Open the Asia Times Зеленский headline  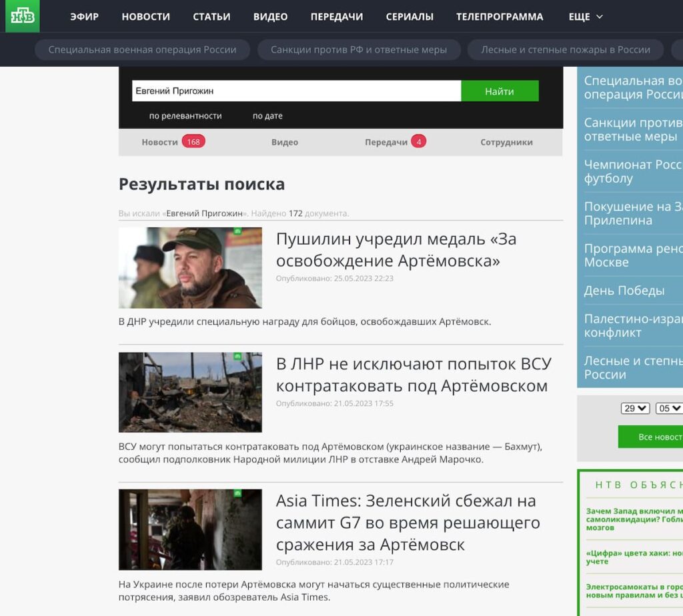pyautogui.click(x=408, y=522)
